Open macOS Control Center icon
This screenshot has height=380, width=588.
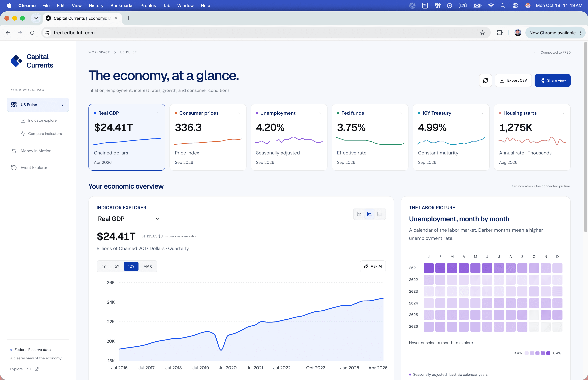coord(515,5)
